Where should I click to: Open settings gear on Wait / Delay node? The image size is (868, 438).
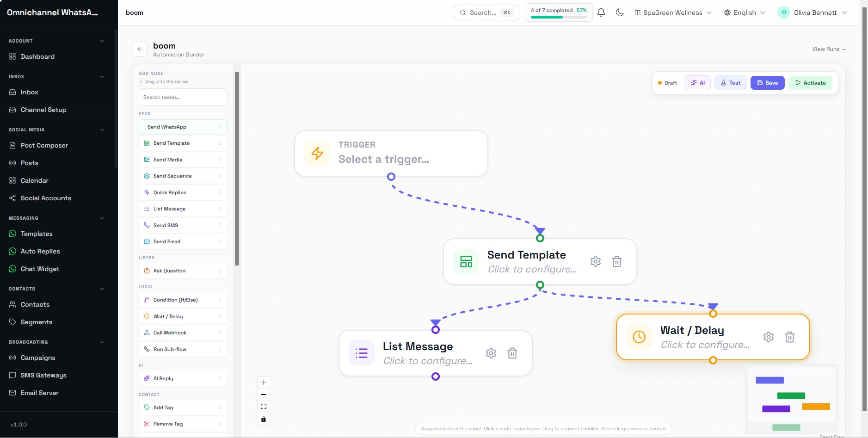pos(769,337)
